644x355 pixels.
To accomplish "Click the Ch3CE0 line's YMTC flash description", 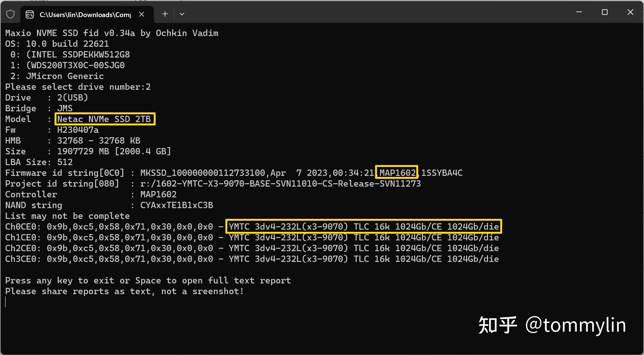I will pyautogui.click(x=364, y=259).
